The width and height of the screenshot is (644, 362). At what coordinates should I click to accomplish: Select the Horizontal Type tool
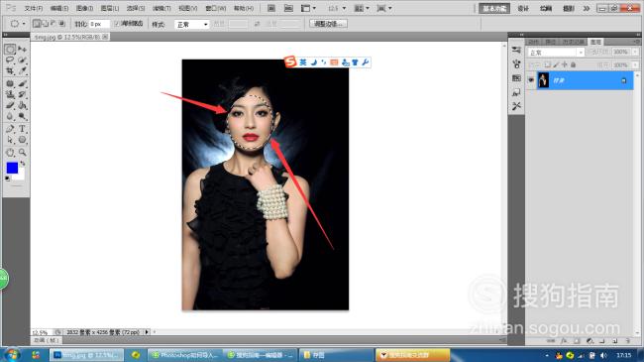coord(23,129)
